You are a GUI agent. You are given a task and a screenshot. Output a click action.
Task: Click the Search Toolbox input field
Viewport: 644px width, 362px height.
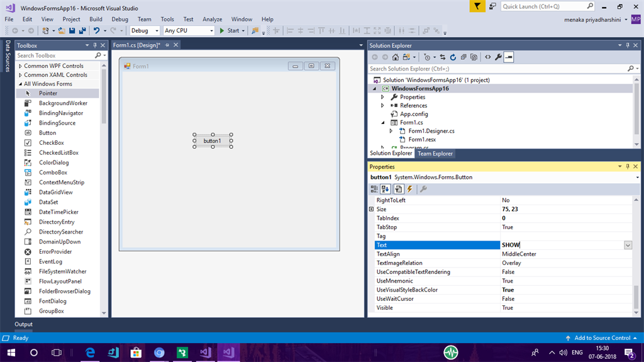pyautogui.click(x=55, y=55)
